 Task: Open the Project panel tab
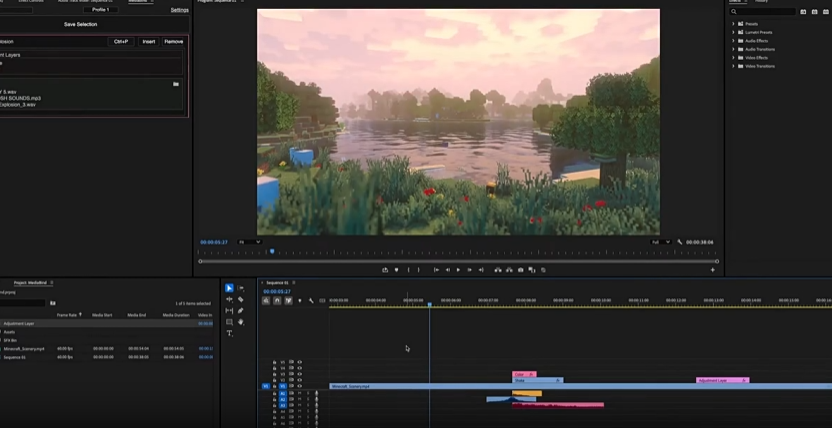coord(30,283)
